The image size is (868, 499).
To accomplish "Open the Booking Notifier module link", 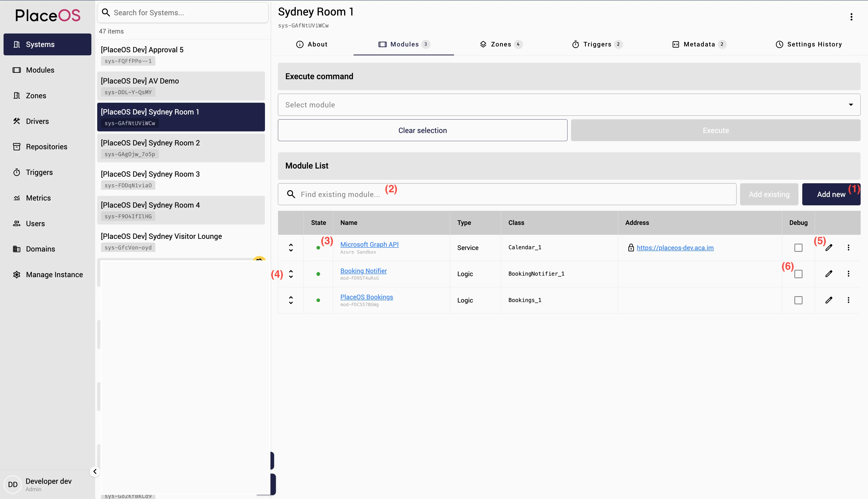I will point(363,271).
